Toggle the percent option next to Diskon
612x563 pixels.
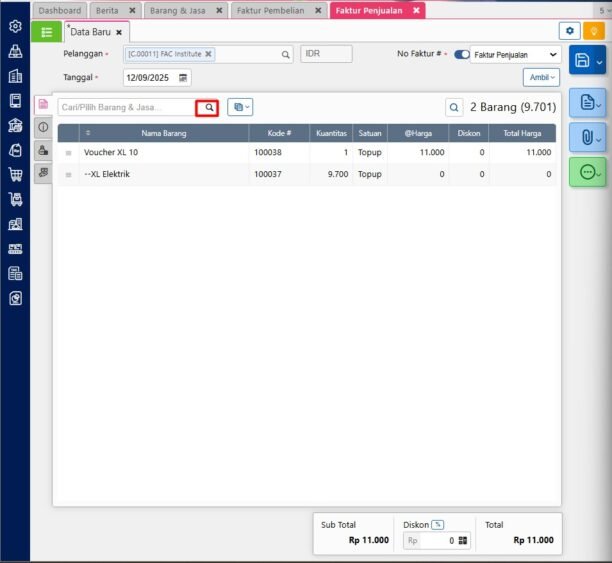coord(438,525)
